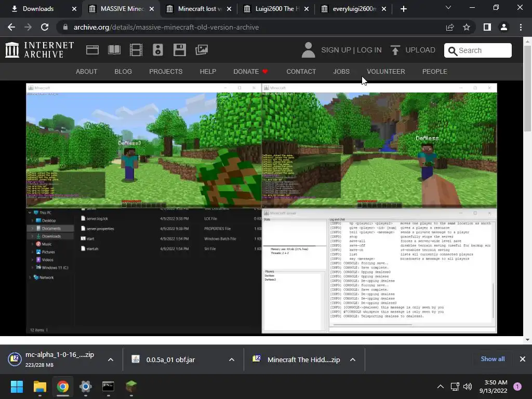Open a new tab with plus button

(x=403, y=9)
